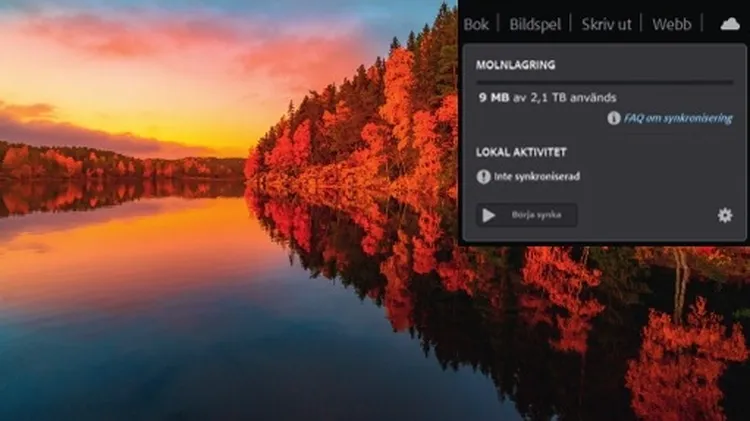
Task: Click the cloud storage usage bar
Action: point(604,82)
